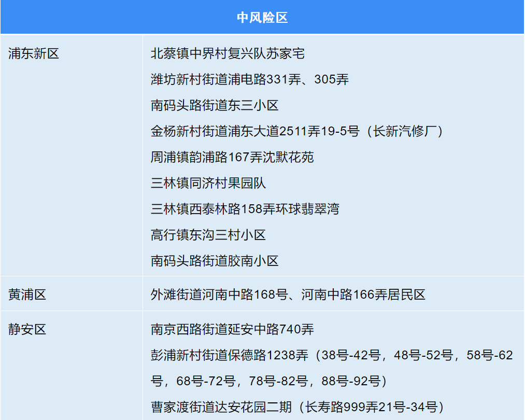Screen dimensions: 525x420
Task: Select the 黄浦区 district cell
Action: coord(27,295)
